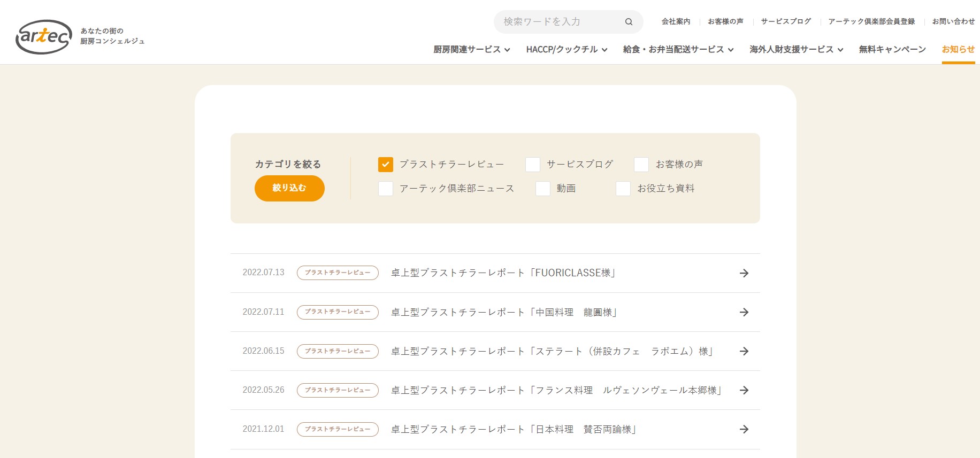Image resolution: width=980 pixels, height=458 pixels.
Task: Click the search magnifier icon
Action: coord(629,22)
